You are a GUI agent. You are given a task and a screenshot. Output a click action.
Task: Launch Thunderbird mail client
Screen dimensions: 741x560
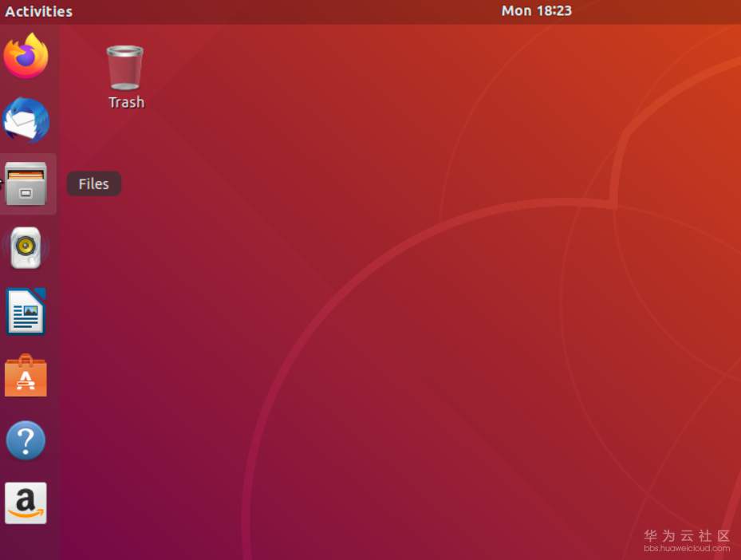point(26,120)
